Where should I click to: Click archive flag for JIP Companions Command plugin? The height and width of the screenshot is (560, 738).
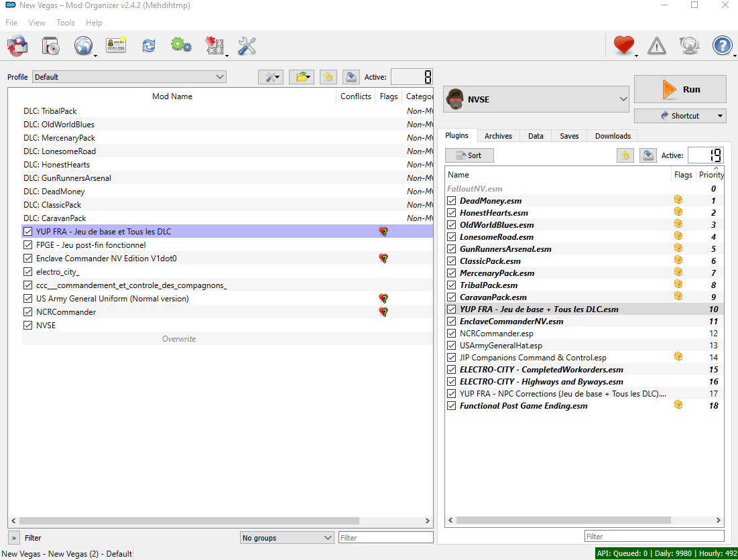click(x=678, y=356)
